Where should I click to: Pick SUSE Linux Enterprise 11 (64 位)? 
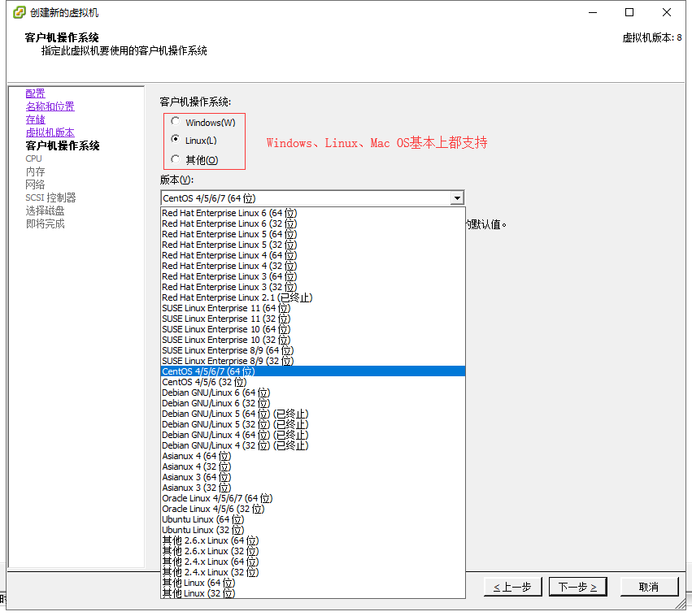coord(313,308)
